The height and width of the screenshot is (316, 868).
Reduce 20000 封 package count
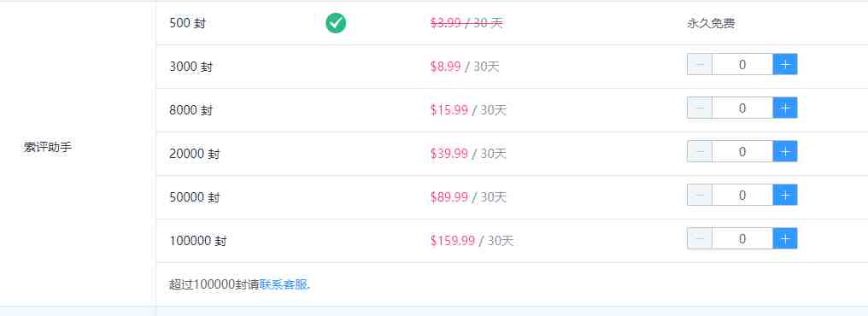point(700,152)
